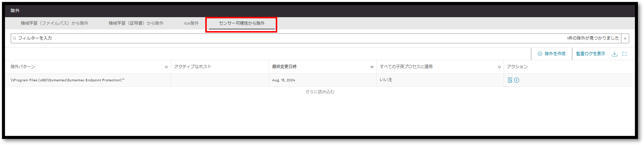The height and width of the screenshot is (145, 644).
Task: Open the センサー可視性から除外 tab
Action: pos(242,23)
